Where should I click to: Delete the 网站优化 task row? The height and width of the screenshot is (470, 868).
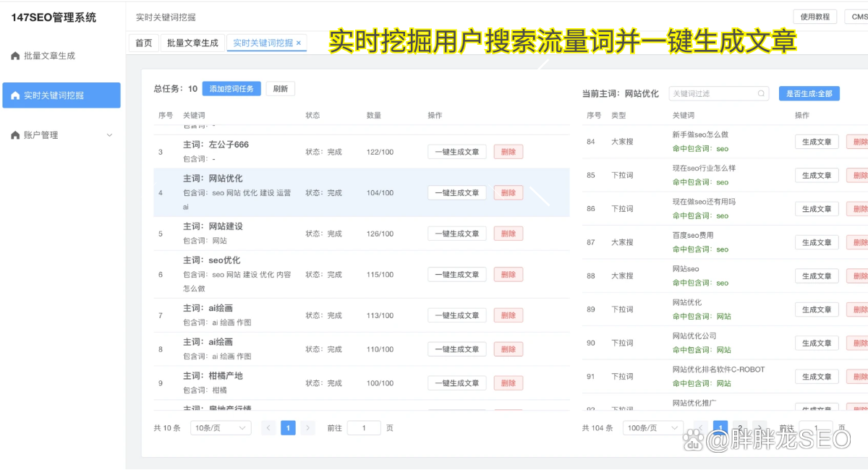(x=509, y=193)
